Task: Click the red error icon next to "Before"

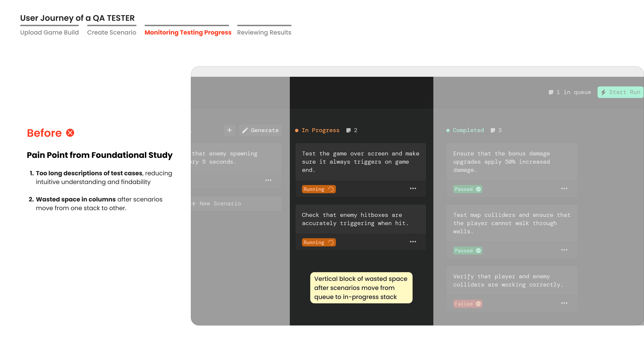Action: coord(70,133)
